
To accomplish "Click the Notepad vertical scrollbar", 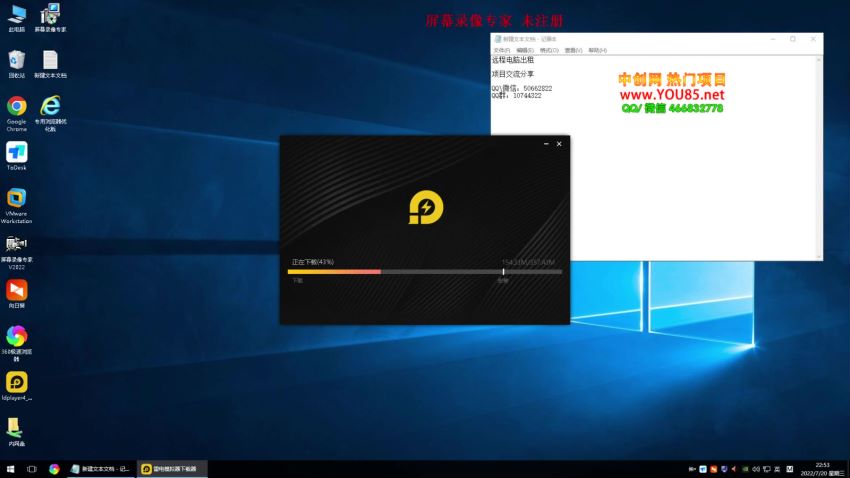I will 819,158.
